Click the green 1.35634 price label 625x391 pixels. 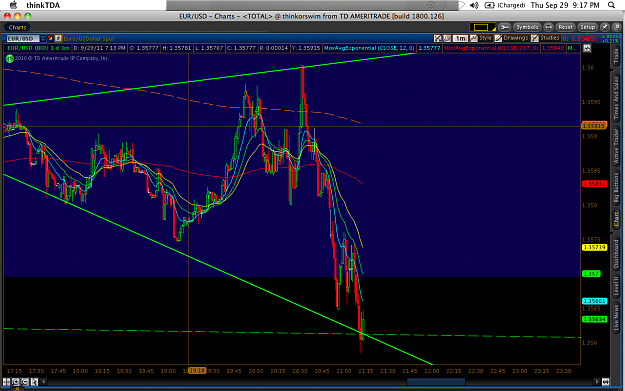(x=594, y=319)
